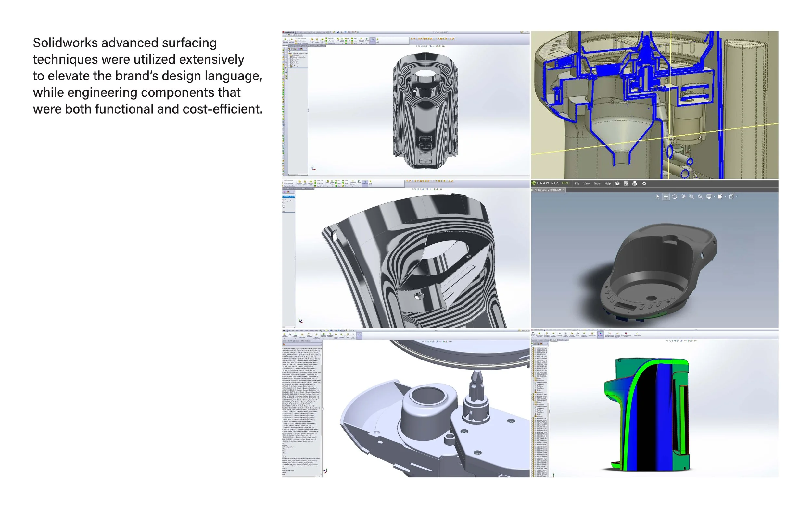Click the Measure button in Evaluate toolbar
The image size is (812, 525).
click(560, 335)
